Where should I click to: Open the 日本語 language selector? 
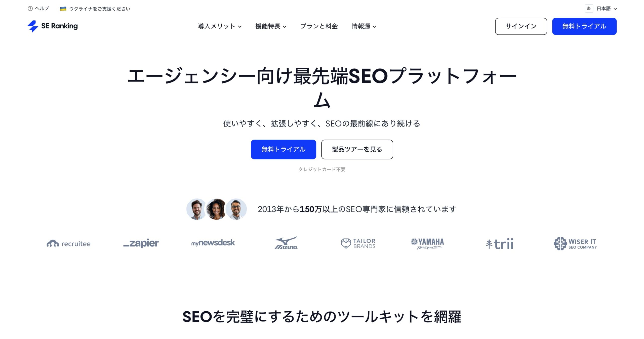607,9
